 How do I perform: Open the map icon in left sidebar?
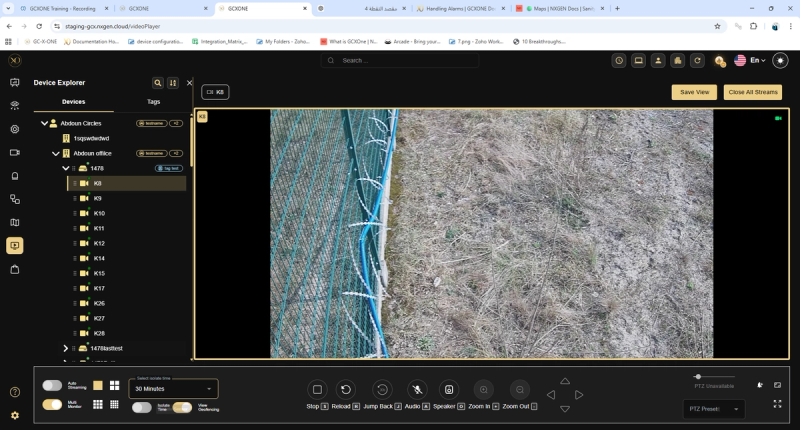pos(15,222)
